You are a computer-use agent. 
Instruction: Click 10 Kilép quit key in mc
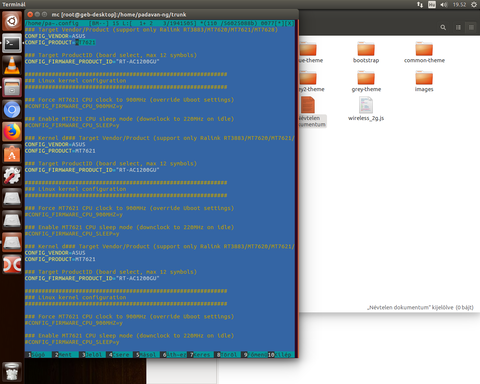[281, 355]
